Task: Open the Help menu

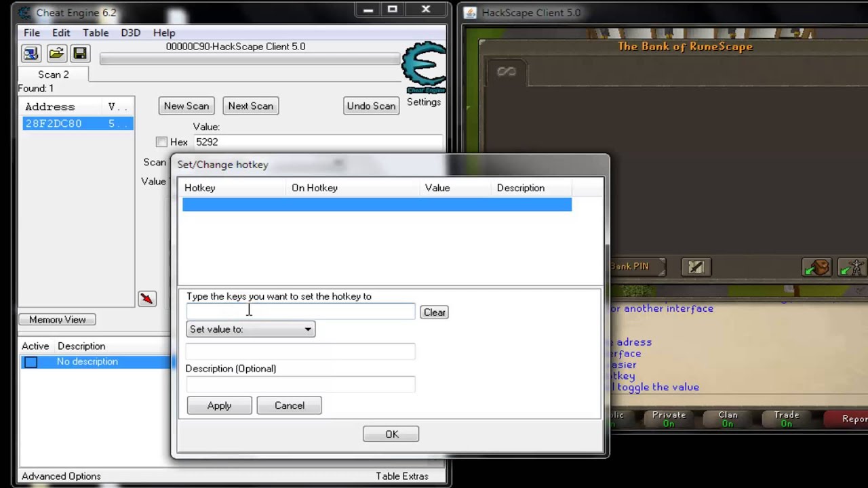Action: click(x=164, y=33)
